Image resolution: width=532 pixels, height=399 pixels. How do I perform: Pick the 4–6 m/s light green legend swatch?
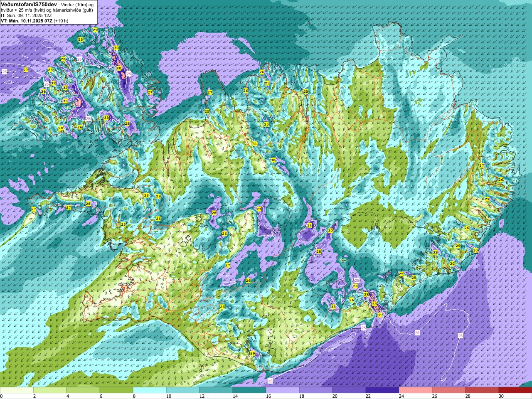pyautogui.click(x=83, y=390)
